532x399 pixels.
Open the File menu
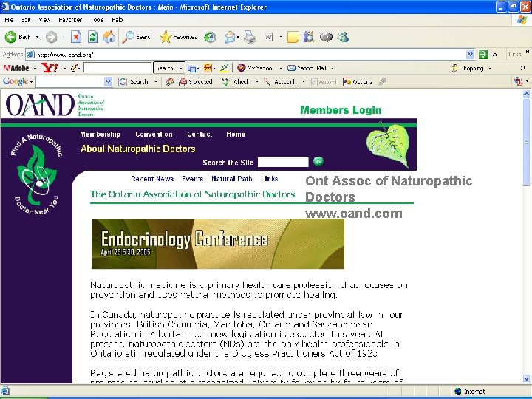coord(9,20)
